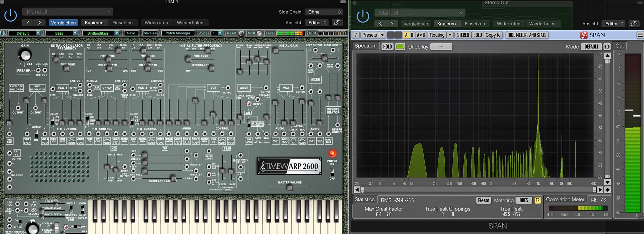644x234 pixels.
Task: Click Kopieren in Stereo Out window
Action: coord(446,23)
